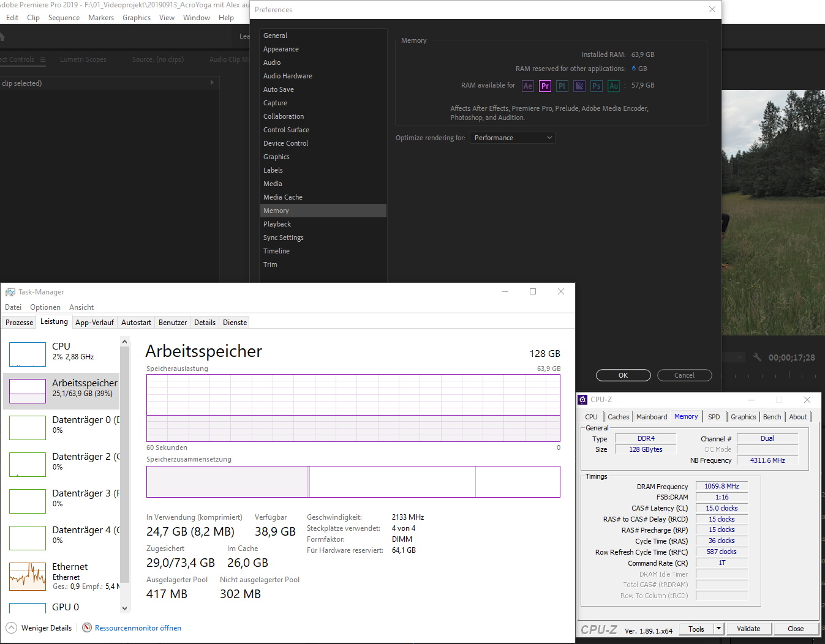This screenshot has width=825, height=644.
Task: Open the Clip menu in Premiere Pro
Action: coord(34,18)
